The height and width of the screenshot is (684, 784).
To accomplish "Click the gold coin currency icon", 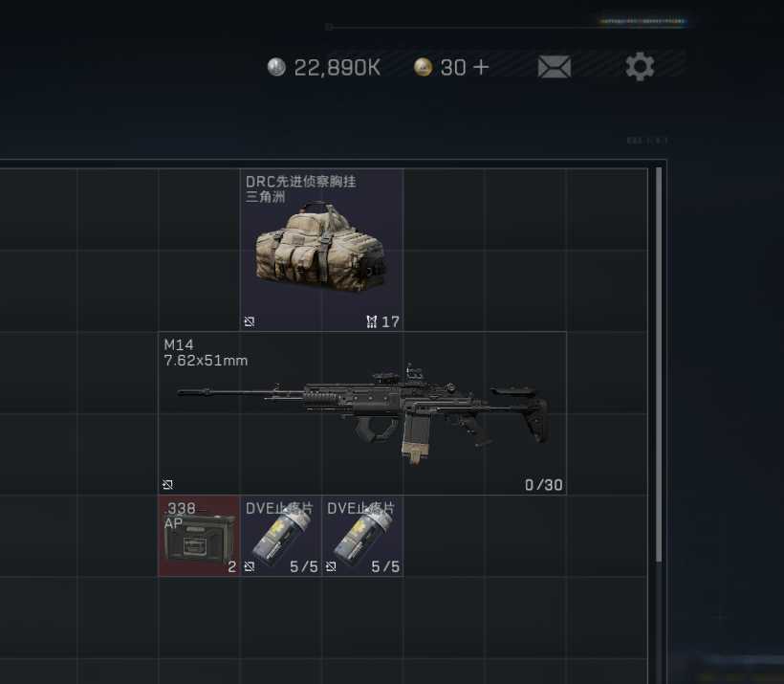I will (x=423, y=67).
